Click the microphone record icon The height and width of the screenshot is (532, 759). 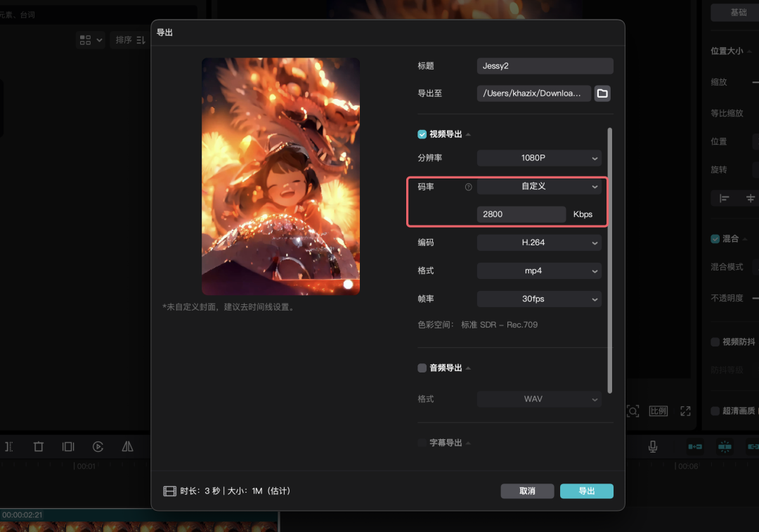click(652, 446)
